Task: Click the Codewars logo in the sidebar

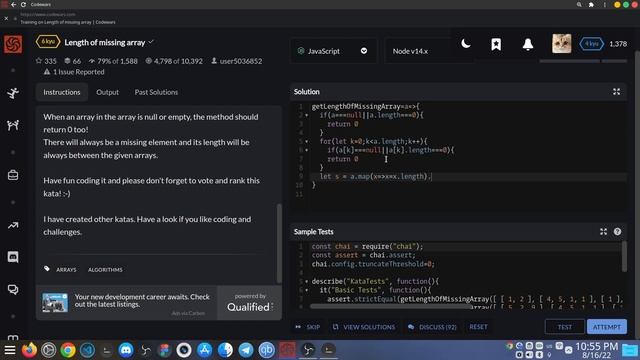Action: [13, 44]
